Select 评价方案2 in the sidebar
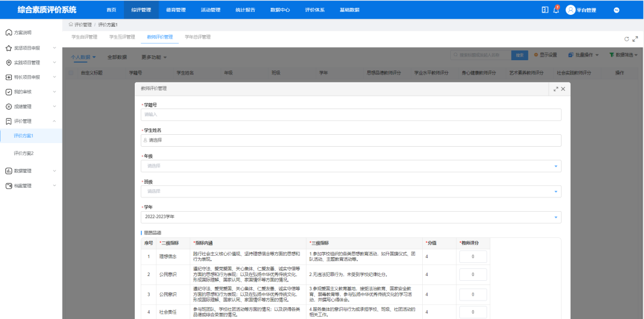 click(x=23, y=153)
